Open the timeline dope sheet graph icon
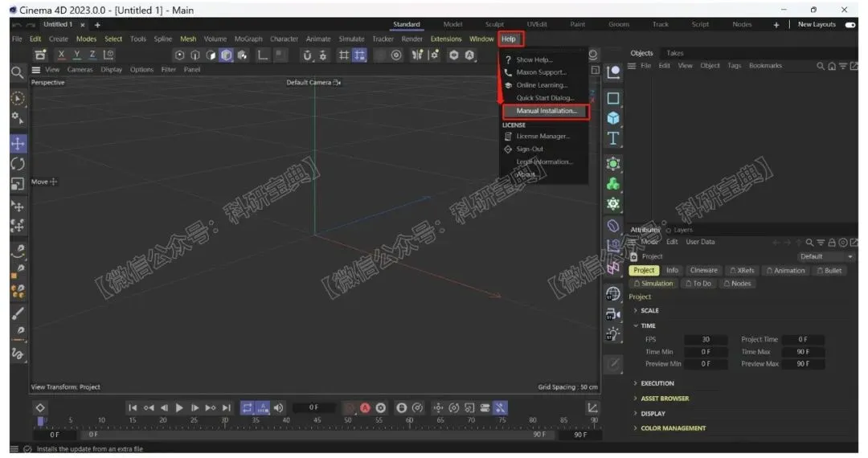868x458 pixels. point(592,407)
